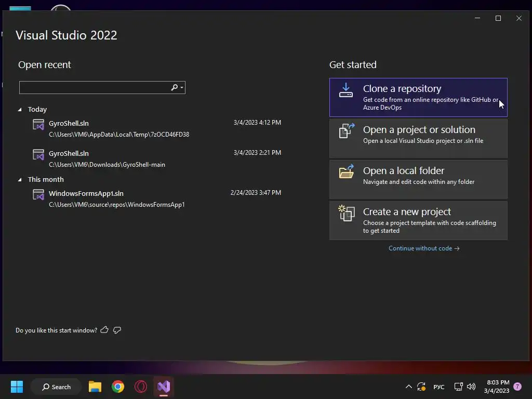Launch Google Chrome from the taskbar
The height and width of the screenshot is (399, 532).
point(118,387)
